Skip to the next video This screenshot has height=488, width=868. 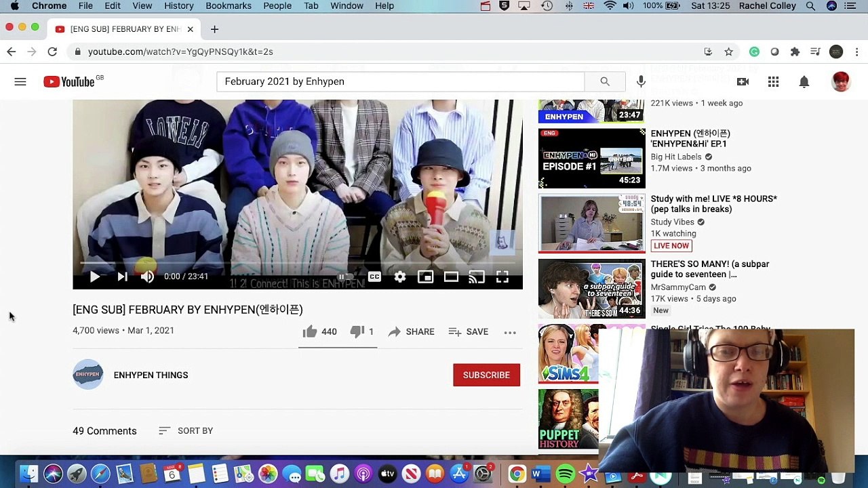click(x=122, y=277)
